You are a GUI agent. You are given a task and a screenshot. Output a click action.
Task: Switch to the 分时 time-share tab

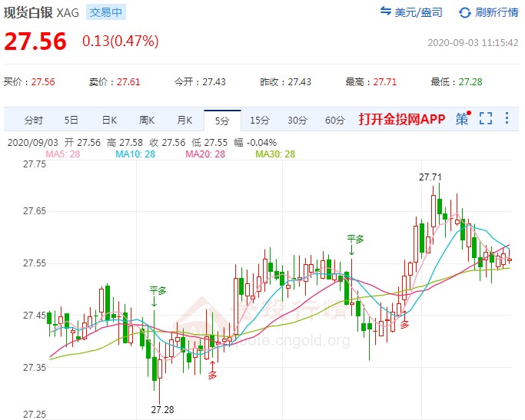coord(34,120)
